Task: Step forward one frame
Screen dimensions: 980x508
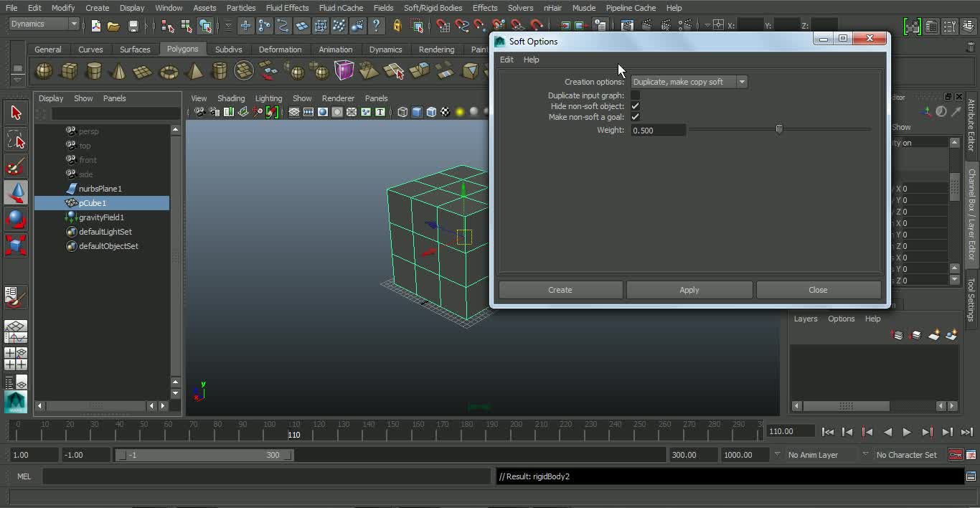Action: click(x=927, y=432)
